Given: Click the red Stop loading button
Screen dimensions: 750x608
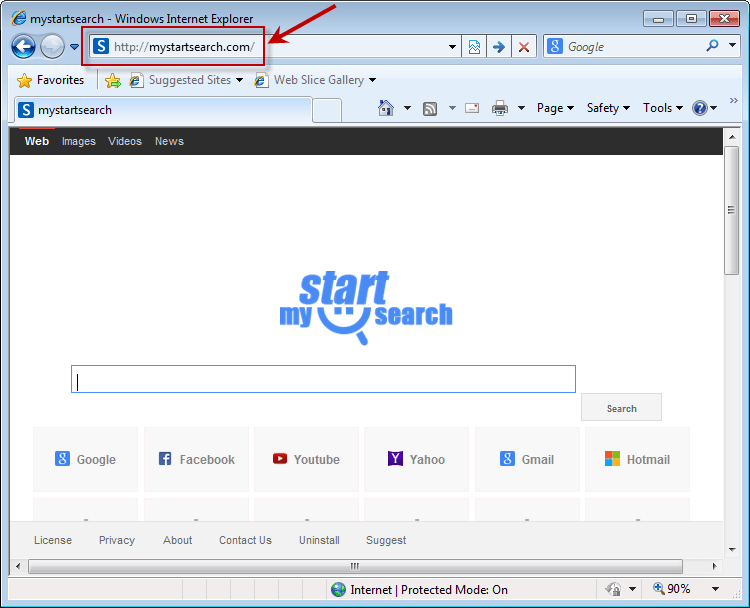Looking at the screenshot, I should 524,47.
